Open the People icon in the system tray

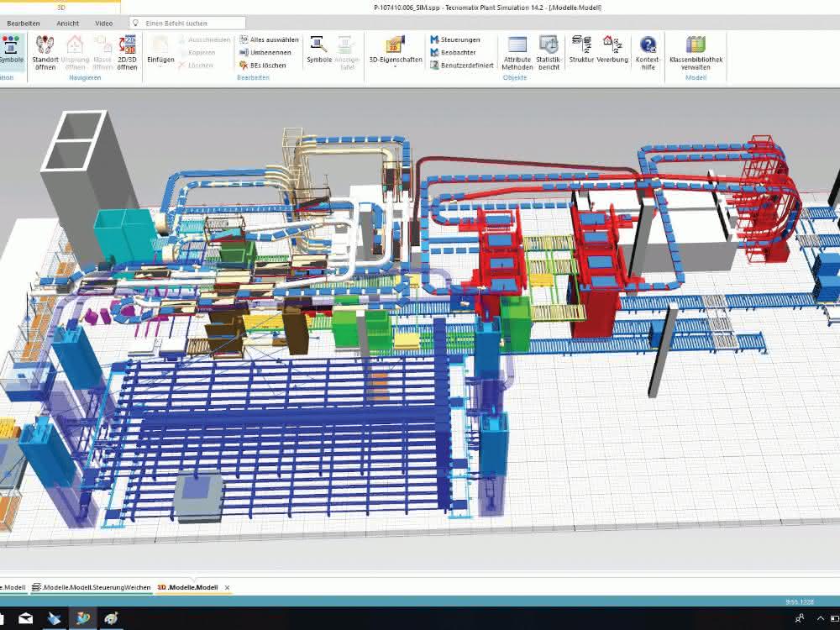tap(800, 619)
